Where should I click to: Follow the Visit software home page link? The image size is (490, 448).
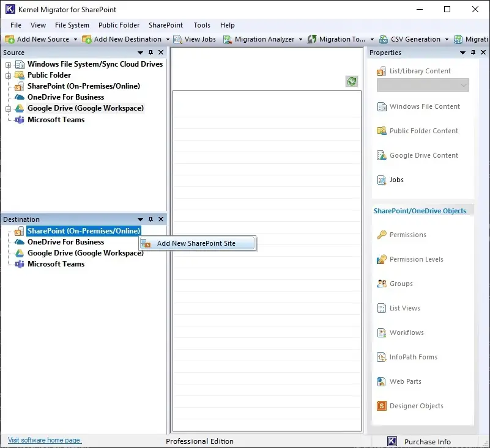point(45,440)
